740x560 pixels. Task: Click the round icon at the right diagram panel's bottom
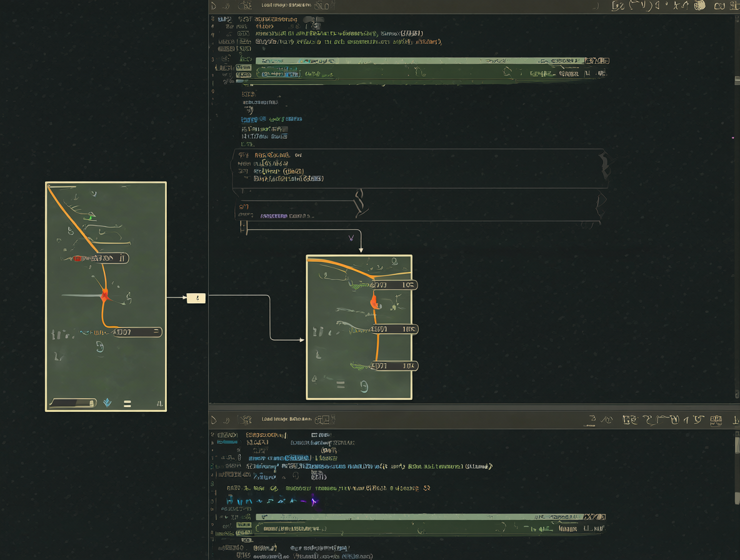click(x=364, y=387)
